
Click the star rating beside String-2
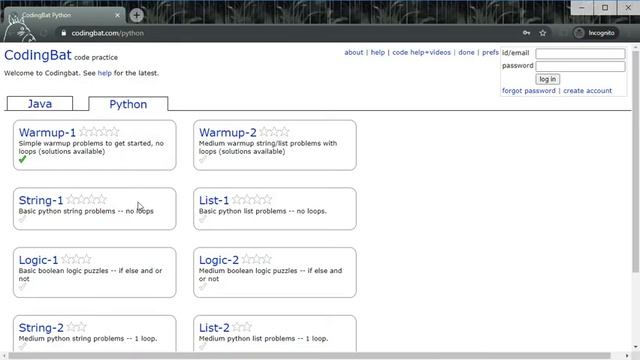point(77,327)
